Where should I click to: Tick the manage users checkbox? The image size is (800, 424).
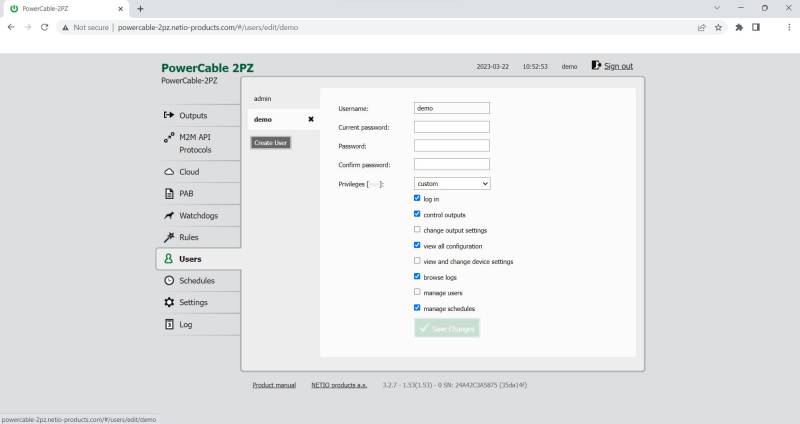pos(417,292)
